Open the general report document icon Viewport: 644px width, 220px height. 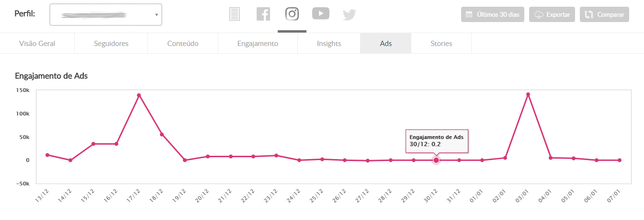pyautogui.click(x=234, y=14)
